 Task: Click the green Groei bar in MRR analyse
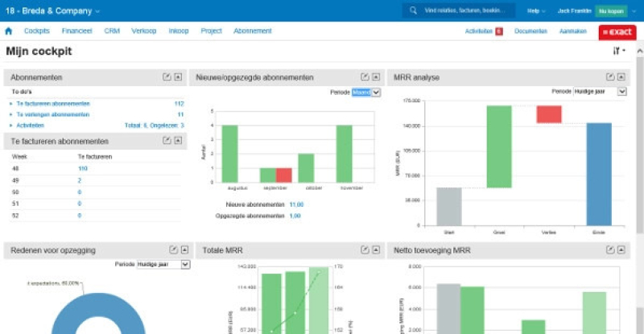(499, 146)
